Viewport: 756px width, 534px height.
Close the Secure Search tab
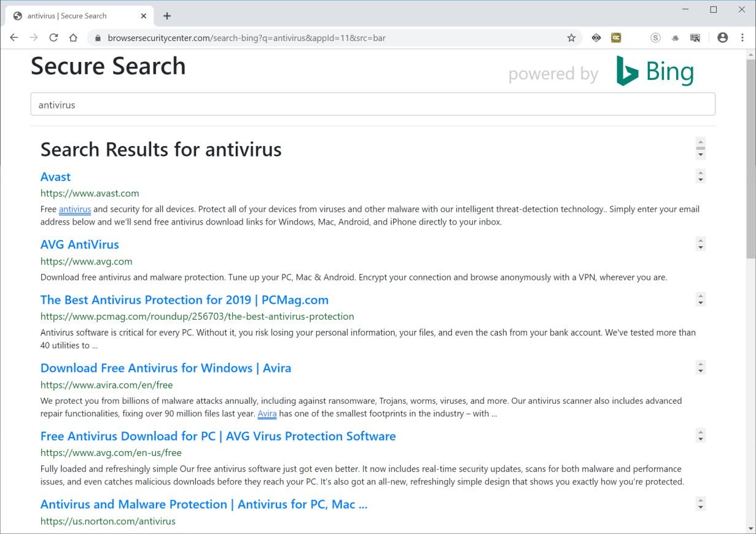tap(144, 16)
